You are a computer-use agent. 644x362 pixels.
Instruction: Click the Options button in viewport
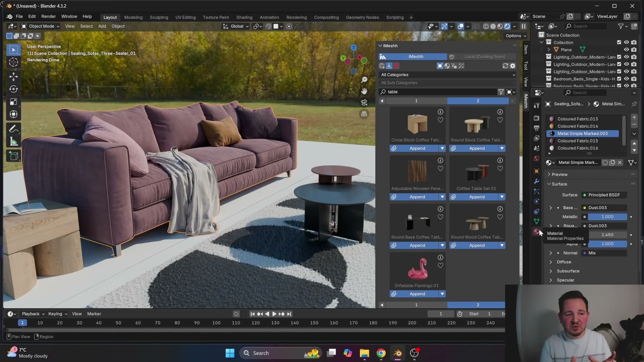coord(516,36)
